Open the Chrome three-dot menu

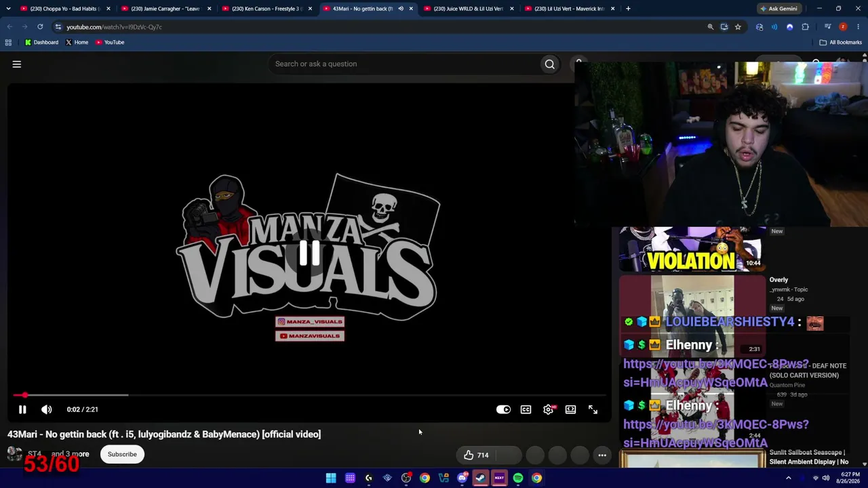pyautogui.click(x=859, y=27)
